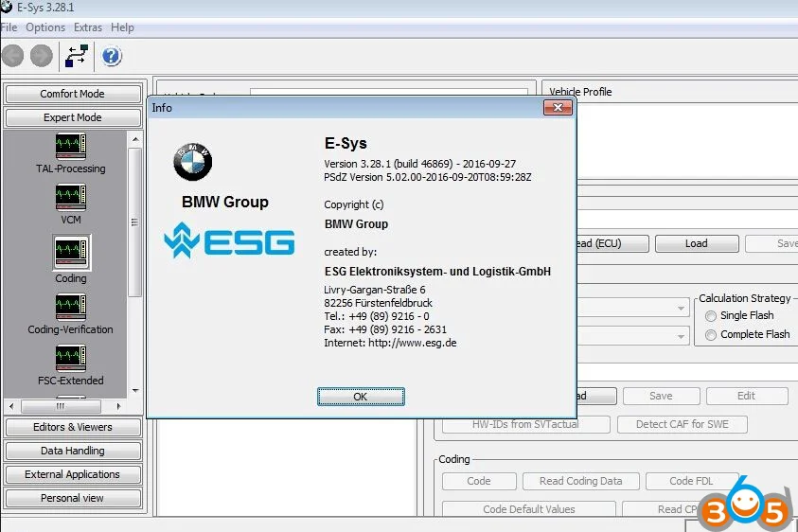The width and height of the screenshot is (798, 532).
Task: Open the FSC-Extended module icon
Action: 71,359
